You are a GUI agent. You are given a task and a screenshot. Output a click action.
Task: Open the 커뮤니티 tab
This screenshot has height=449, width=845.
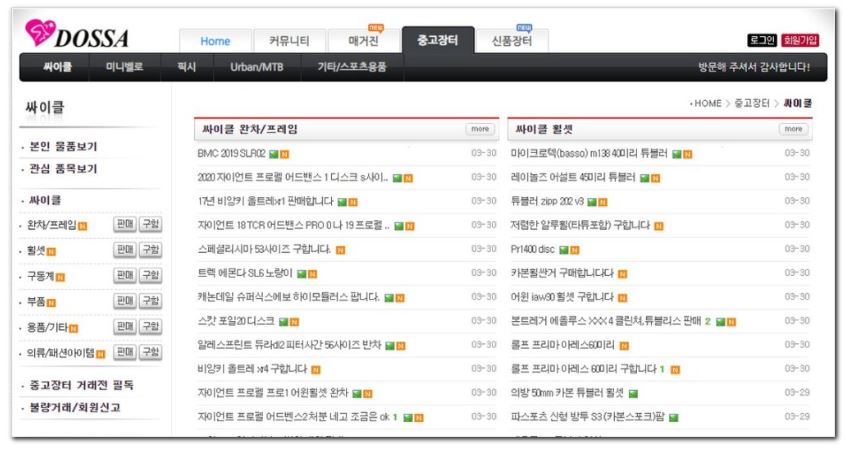tap(289, 41)
